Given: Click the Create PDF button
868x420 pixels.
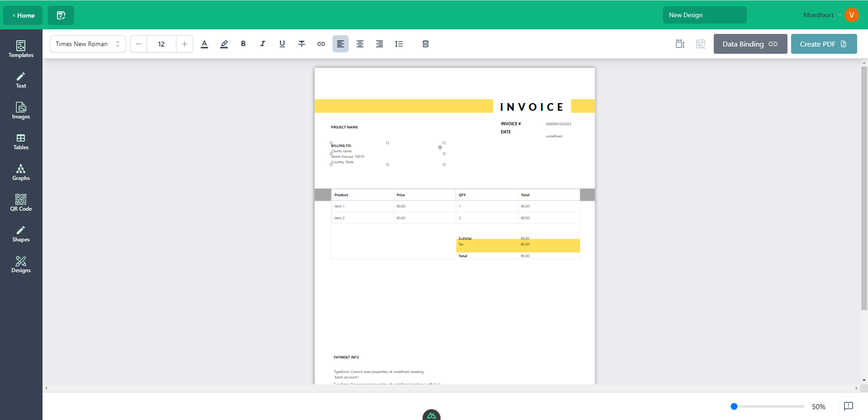Looking at the screenshot, I should point(824,44).
